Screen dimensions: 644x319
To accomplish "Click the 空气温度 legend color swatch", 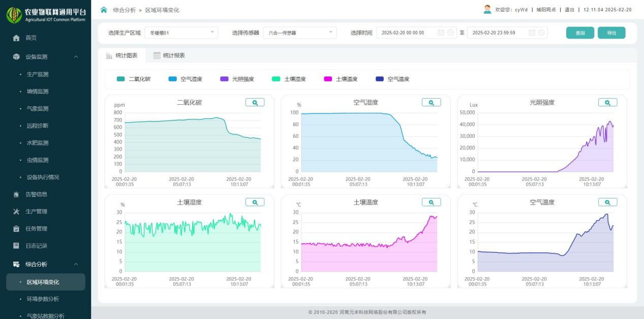I will coord(380,79).
